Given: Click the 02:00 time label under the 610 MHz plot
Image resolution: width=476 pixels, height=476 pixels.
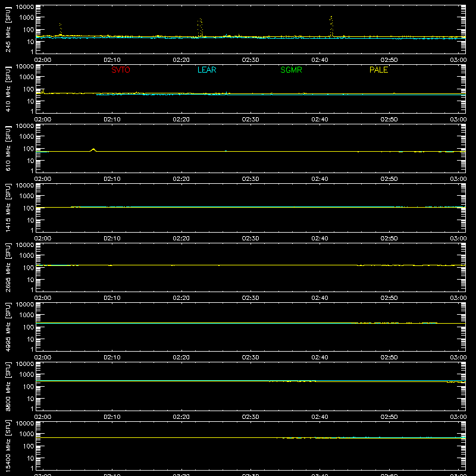Looking at the screenshot, I should 43,179.
